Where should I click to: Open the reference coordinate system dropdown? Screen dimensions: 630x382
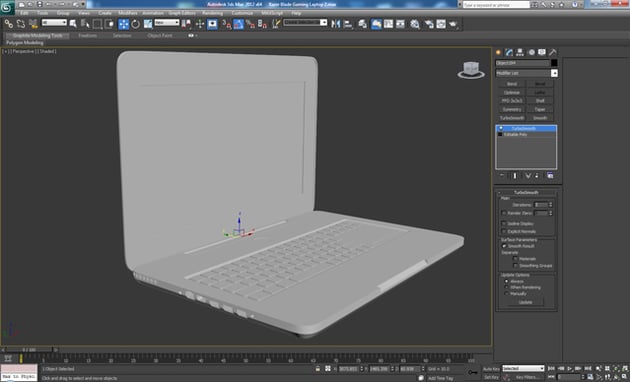point(167,23)
